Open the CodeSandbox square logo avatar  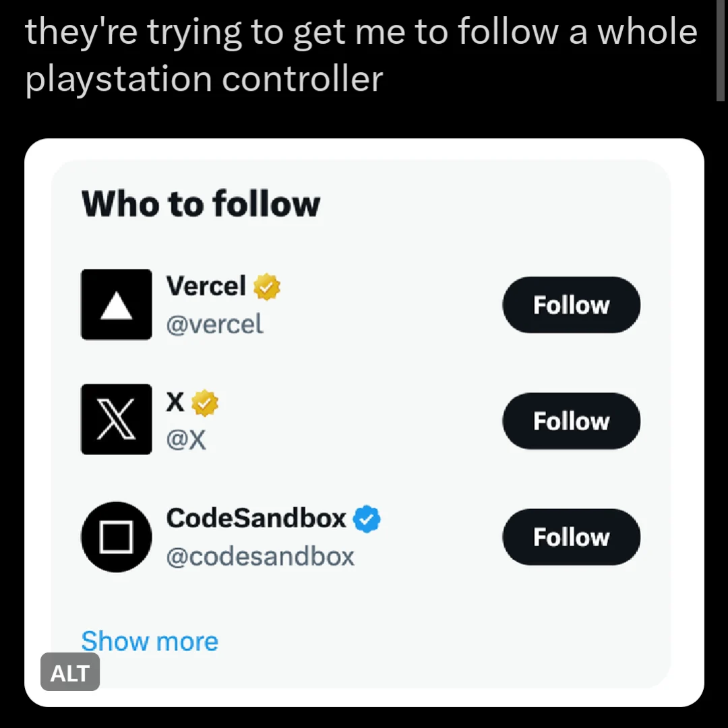pyautogui.click(x=116, y=537)
